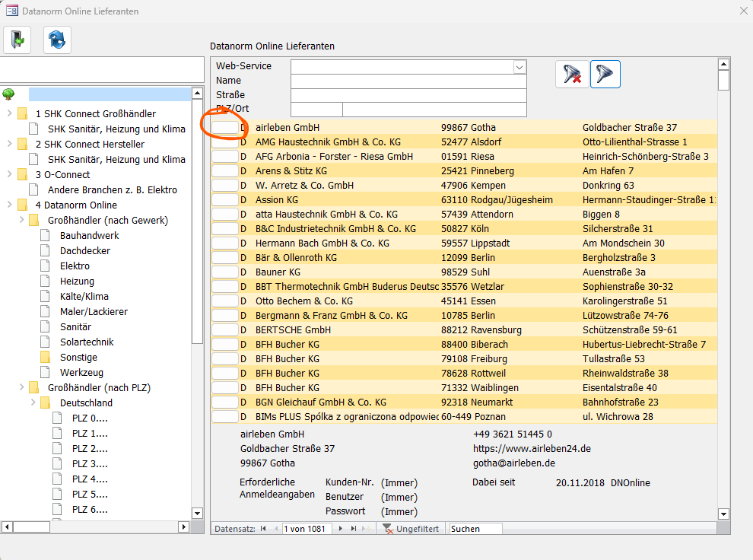Click folder icon beside 3 O-Connect
This screenshot has height=560, width=753.
coord(22,175)
